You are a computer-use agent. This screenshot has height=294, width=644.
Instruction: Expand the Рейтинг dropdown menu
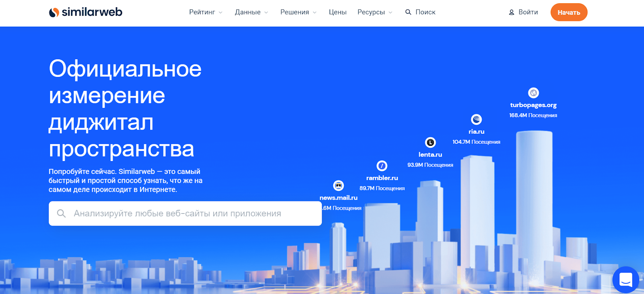[x=206, y=12]
